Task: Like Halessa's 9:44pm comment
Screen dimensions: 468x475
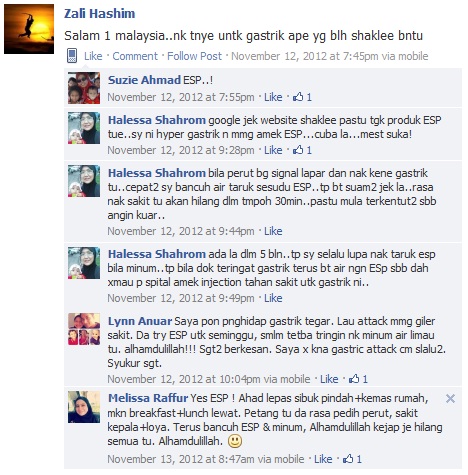Action: (273, 231)
